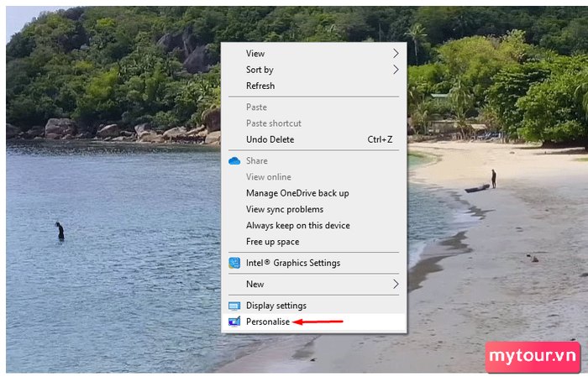The image size is (588, 382).
Task: Select Always keep on this device
Action: (x=297, y=225)
